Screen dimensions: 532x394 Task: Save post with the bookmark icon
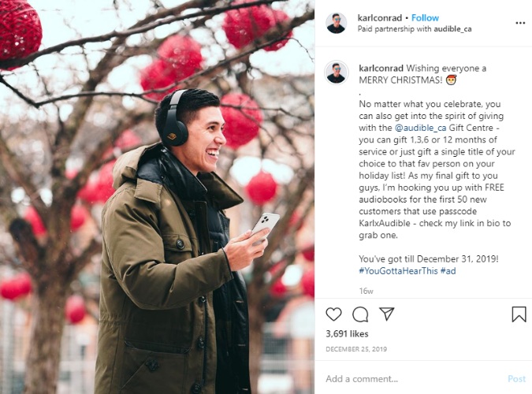(519, 314)
